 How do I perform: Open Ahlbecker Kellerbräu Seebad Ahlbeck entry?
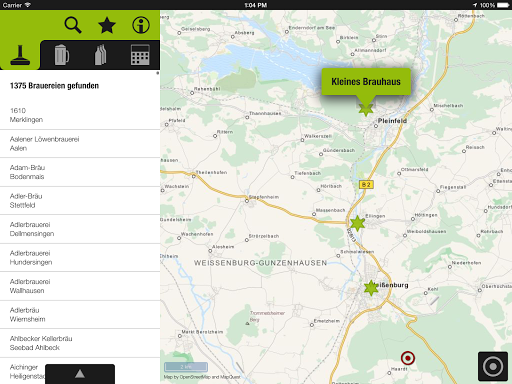click(80, 343)
